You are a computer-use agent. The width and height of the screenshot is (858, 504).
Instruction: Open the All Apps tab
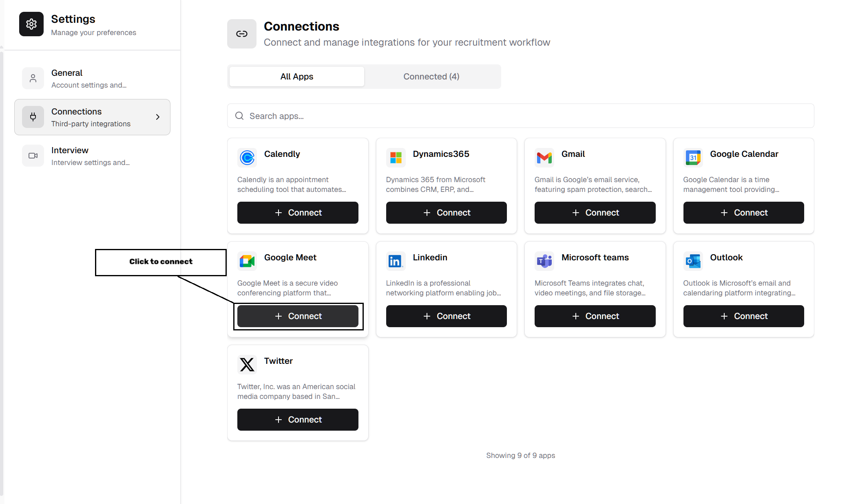coord(296,76)
